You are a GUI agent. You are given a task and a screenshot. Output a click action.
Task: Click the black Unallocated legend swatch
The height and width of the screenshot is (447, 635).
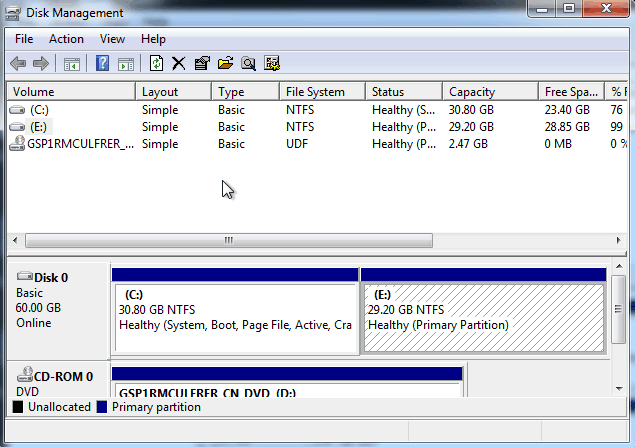click(x=18, y=407)
